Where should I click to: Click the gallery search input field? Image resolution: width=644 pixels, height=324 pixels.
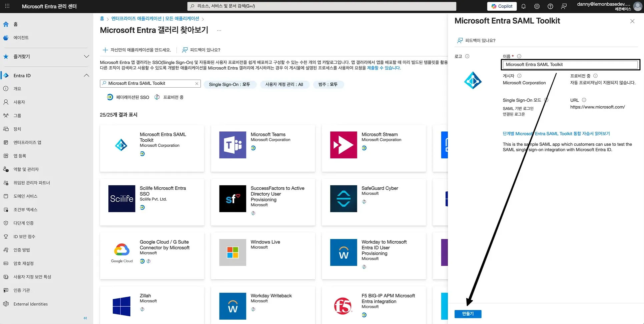150,83
